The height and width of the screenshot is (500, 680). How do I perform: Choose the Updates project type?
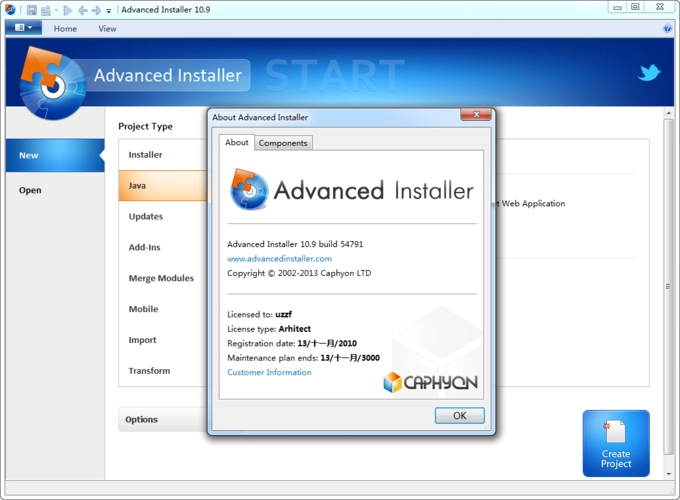[x=163, y=216]
